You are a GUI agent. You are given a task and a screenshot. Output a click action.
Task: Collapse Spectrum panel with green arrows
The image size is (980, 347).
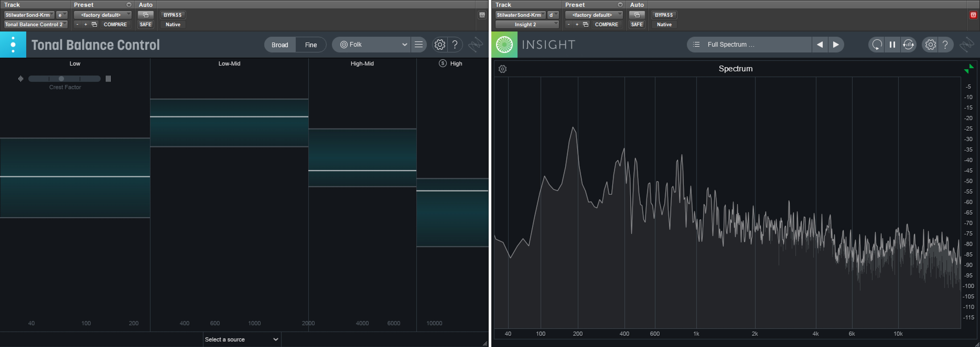(x=968, y=68)
